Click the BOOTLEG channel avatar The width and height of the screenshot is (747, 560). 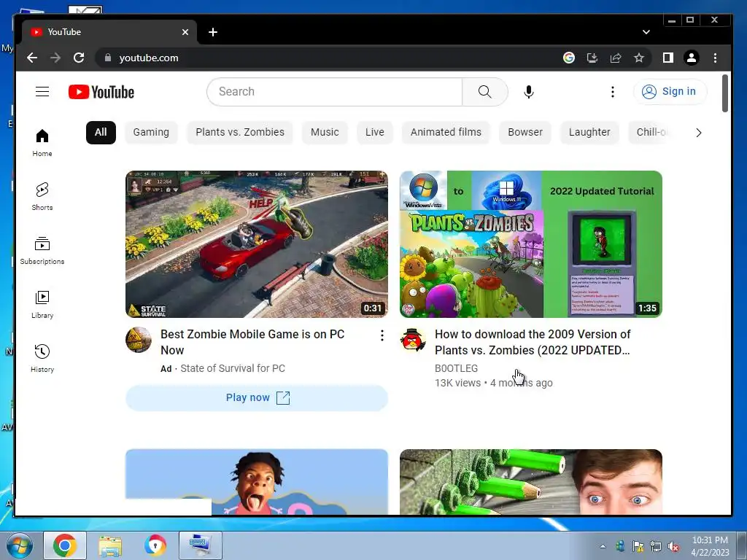pos(413,340)
